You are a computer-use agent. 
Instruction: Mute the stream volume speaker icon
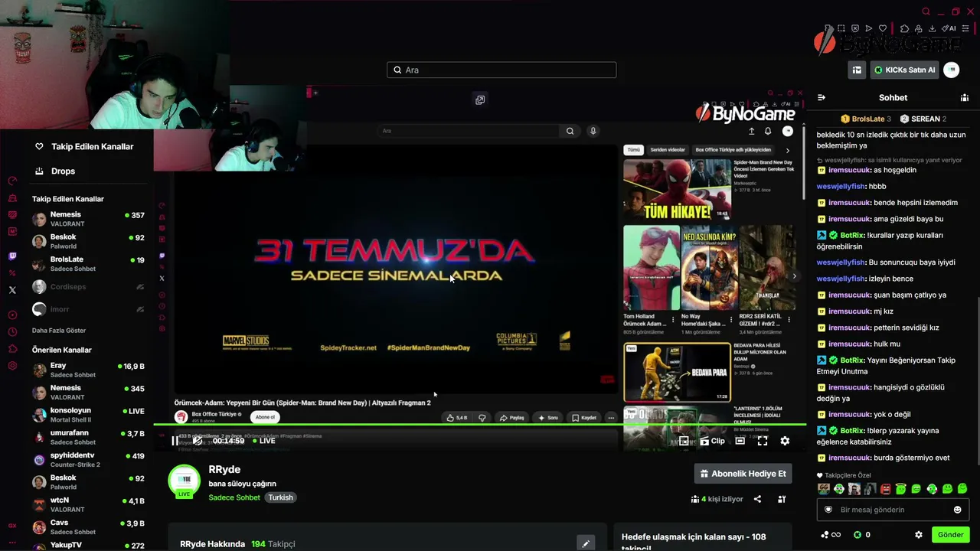pos(198,441)
